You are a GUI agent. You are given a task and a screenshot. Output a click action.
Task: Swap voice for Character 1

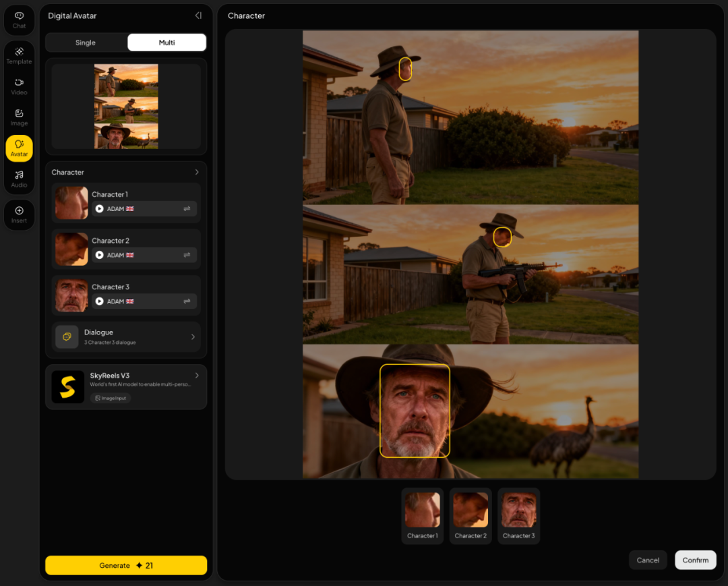[187, 209]
